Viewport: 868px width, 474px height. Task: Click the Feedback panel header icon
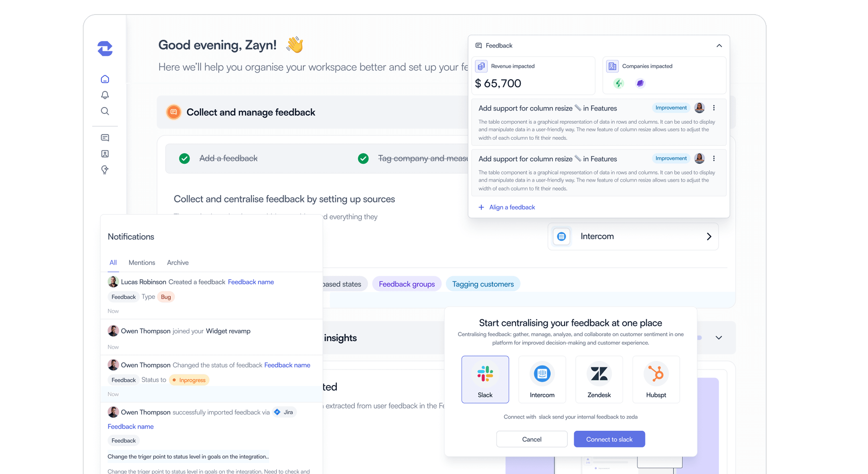pyautogui.click(x=479, y=45)
